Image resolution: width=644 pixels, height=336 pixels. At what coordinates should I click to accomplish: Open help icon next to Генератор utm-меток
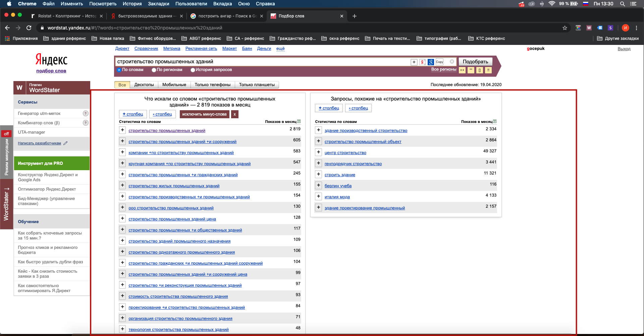(86, 114)
